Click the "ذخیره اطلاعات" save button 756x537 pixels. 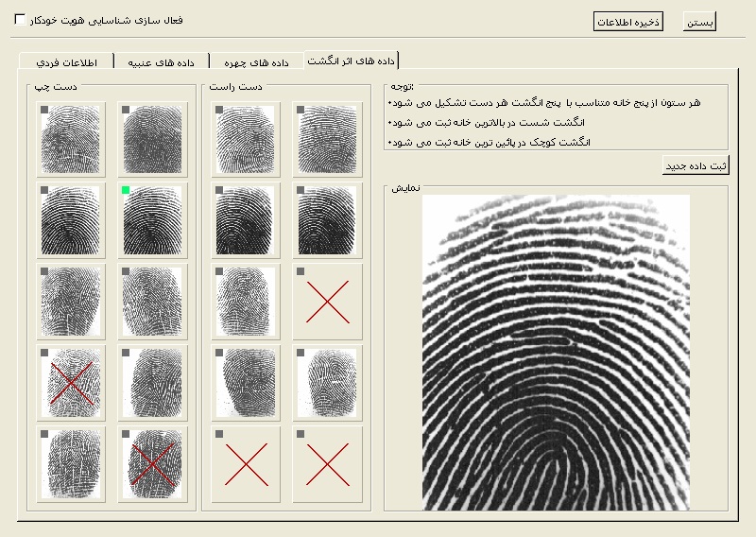click(627, 21)
